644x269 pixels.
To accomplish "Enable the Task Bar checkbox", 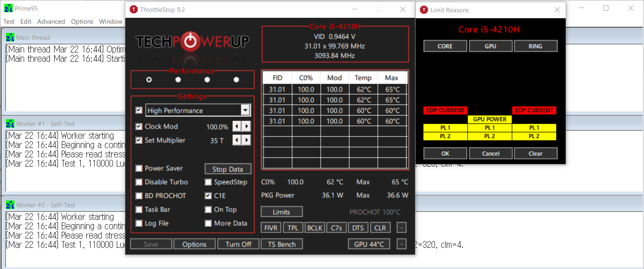I will point(139,209).
